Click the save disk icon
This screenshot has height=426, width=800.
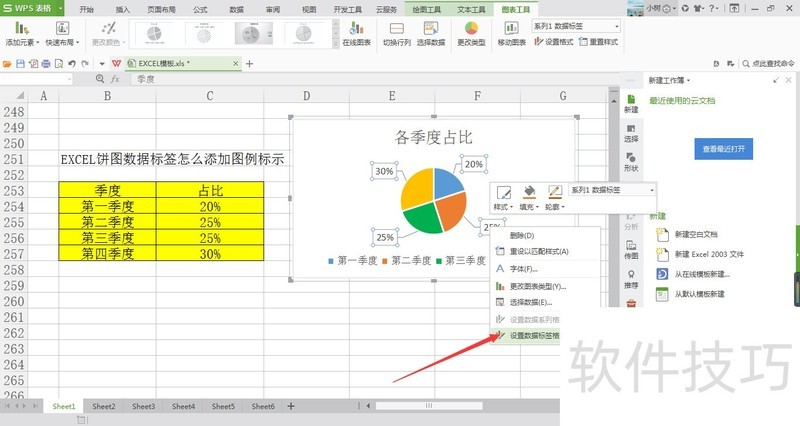(20, 64)
